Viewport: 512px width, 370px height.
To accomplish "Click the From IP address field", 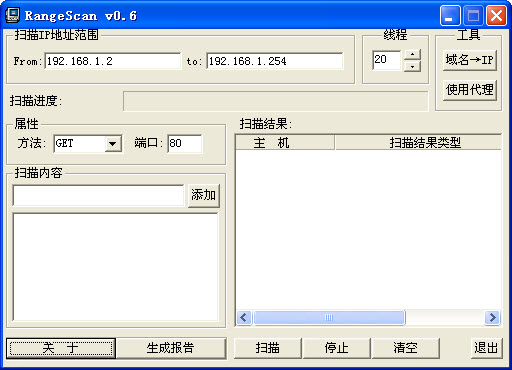I will coord(113,61).
